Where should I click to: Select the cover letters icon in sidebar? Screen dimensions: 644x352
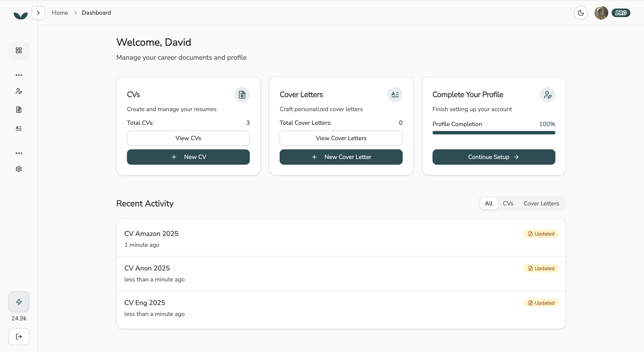(x=19, y=128)
